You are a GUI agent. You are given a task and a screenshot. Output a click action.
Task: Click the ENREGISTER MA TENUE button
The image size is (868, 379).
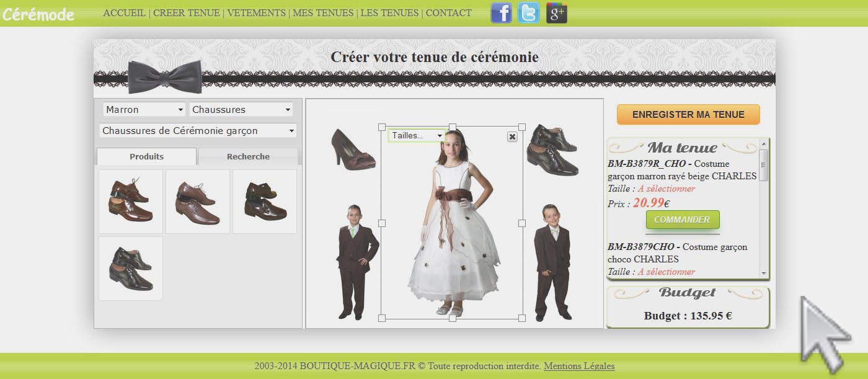click(688, 114)
